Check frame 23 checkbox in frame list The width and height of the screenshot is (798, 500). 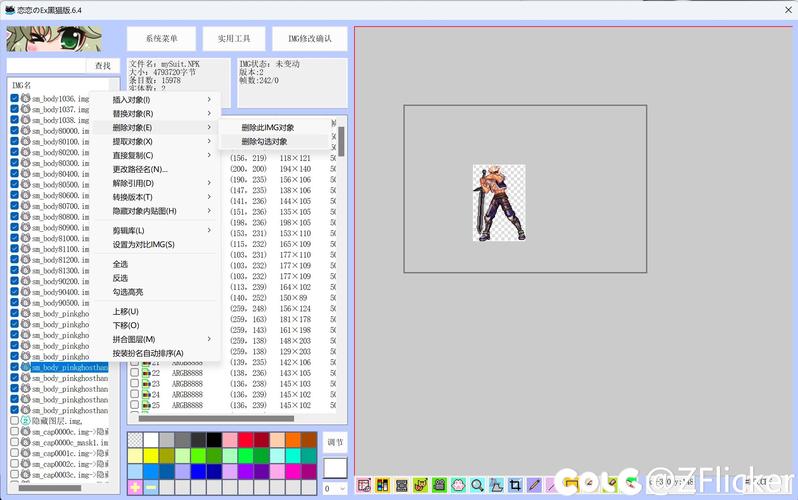click(x=134, y=383)
